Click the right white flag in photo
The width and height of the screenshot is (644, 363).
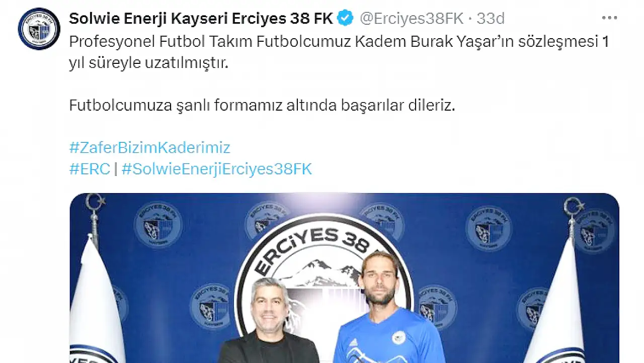pos(559,302)
